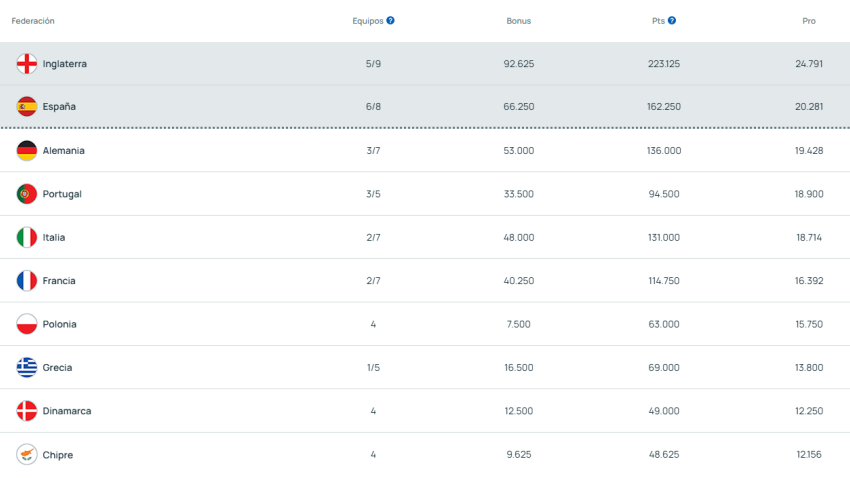850x478 pixels.
Task: Click the France flag icon
Action: [27, 281]
